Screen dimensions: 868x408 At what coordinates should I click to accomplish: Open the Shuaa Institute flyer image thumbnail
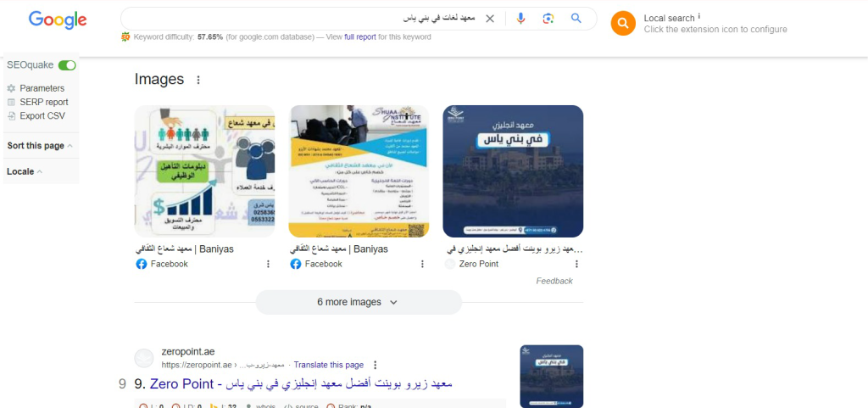pyautogui.click(x=359, y=171)
